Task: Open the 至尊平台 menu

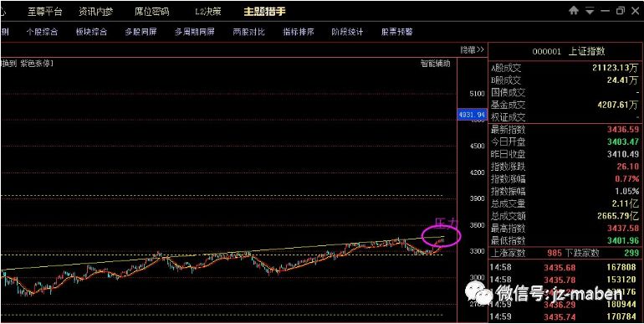Action: point(45,12)
